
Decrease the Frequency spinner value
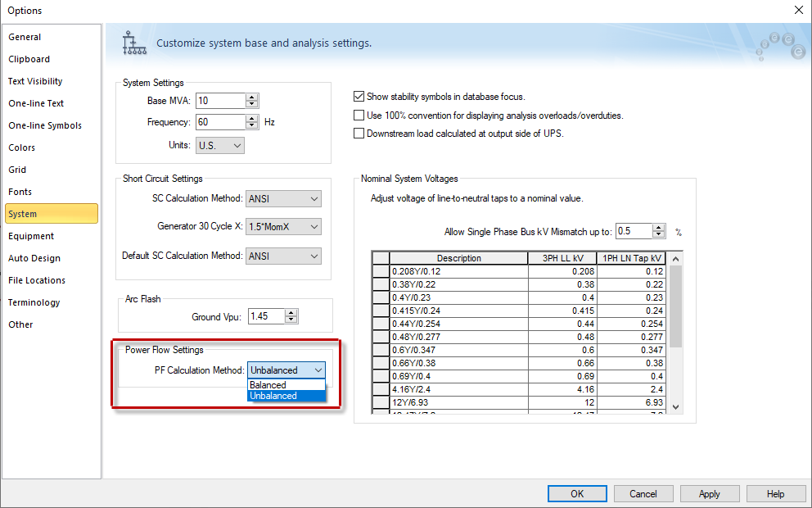(252, 126)
